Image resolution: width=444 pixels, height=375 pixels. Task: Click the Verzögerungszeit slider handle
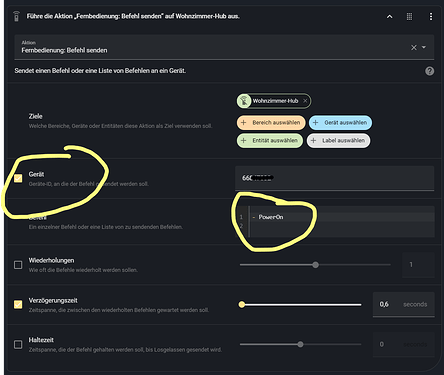click(x=242, y=304)
